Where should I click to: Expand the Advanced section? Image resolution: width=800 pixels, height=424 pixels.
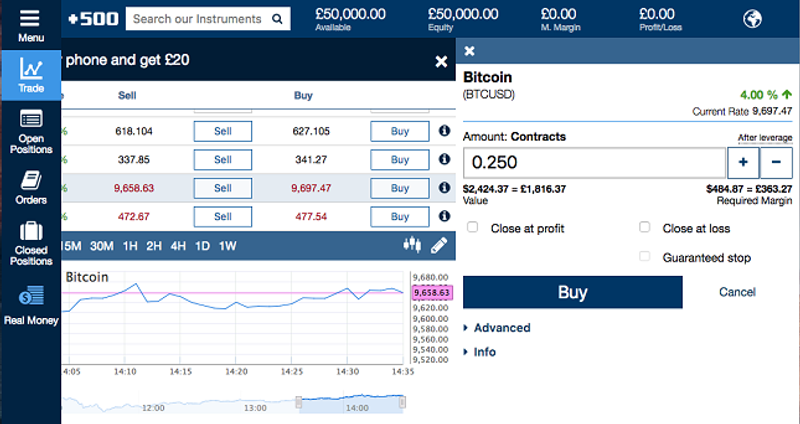tap(497, 328)
